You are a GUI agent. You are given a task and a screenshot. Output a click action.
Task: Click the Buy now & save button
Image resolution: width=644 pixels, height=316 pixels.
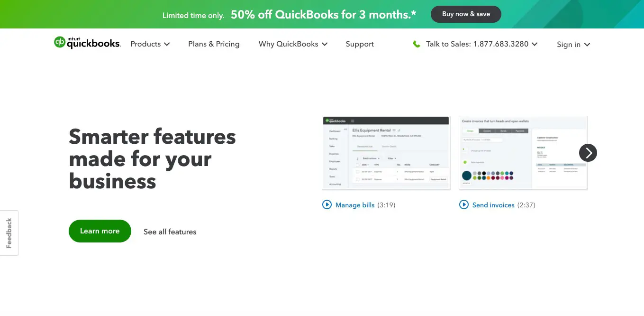coord(465,14)
